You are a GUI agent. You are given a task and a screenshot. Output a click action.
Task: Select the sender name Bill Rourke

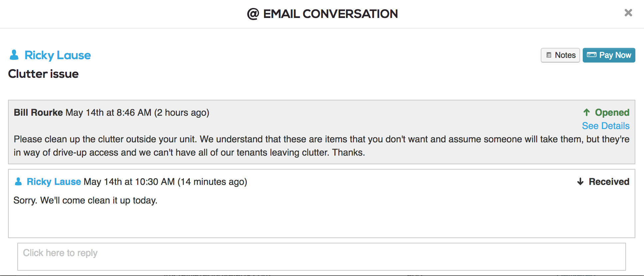tap(38, 112)
